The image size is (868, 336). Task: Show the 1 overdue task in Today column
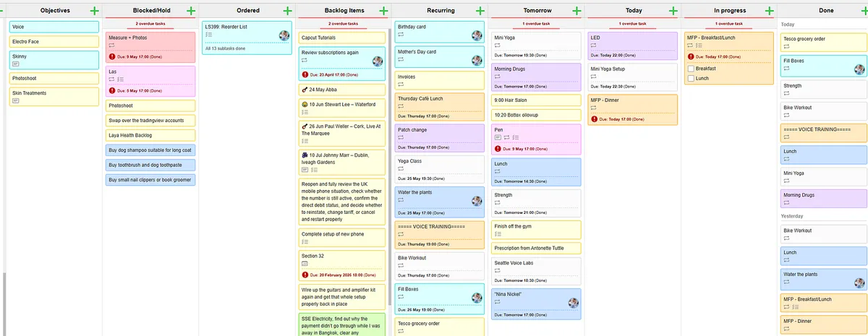(633, 23)
